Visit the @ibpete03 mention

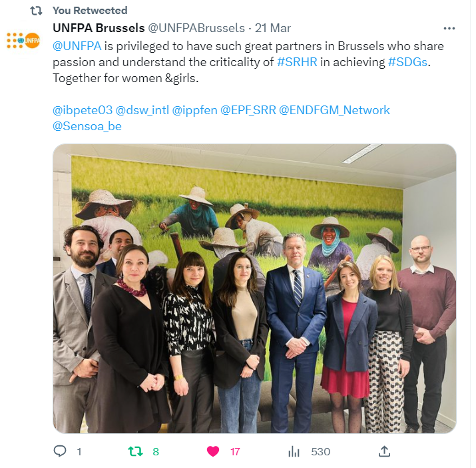(82, 110)
